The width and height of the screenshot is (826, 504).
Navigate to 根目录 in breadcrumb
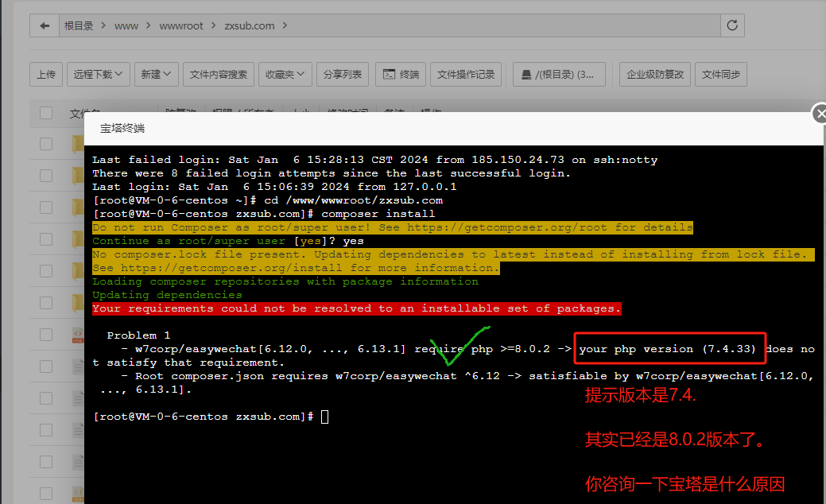pos(79,25)
